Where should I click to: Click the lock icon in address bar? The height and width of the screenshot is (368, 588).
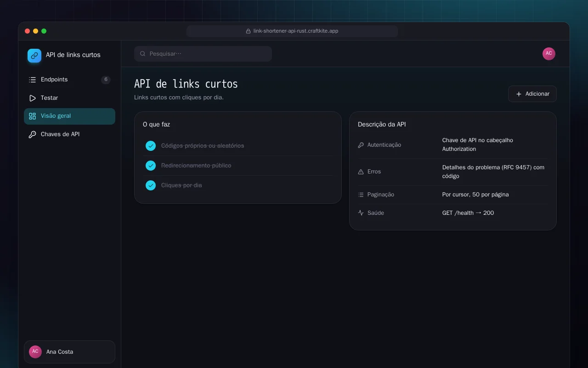(x=249, y=31)
